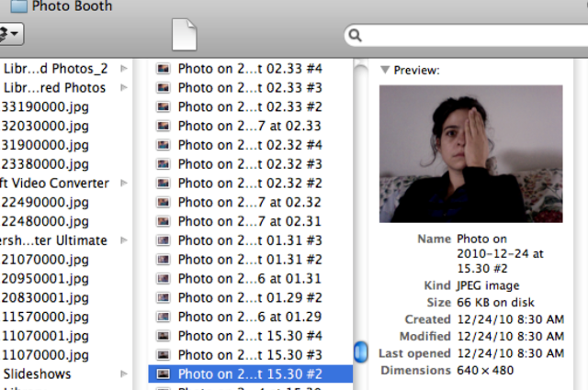Collapse the Preview disclosure triangle
The image size is (588, 390).
(x=386, y=70)
